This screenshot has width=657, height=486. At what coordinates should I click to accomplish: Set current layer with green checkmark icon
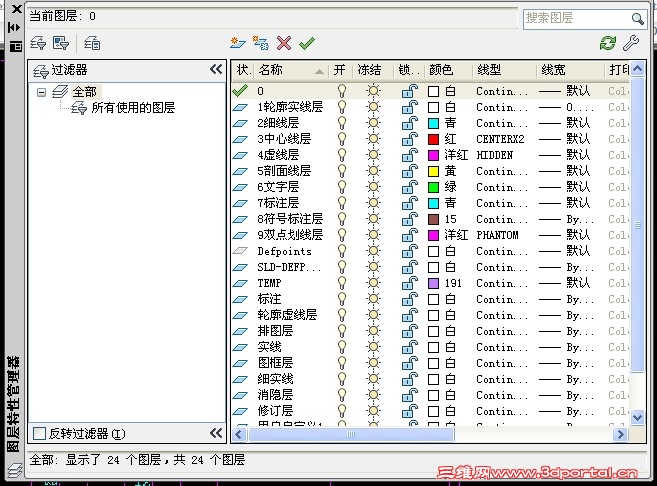coord(307,43)
